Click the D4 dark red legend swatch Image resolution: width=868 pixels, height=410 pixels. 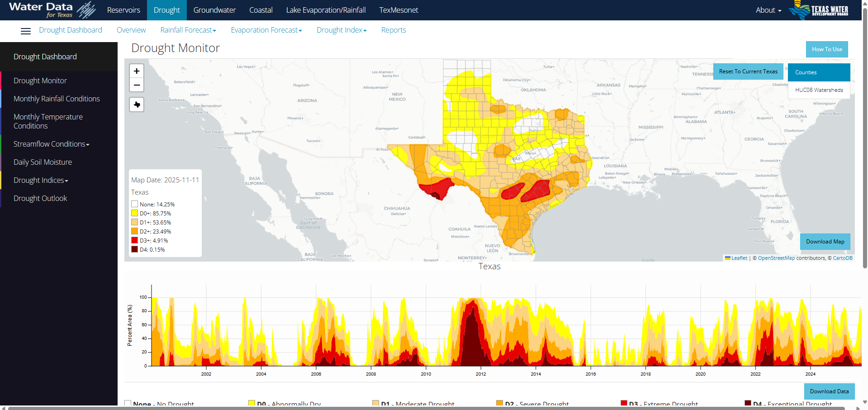click(134, 249)
